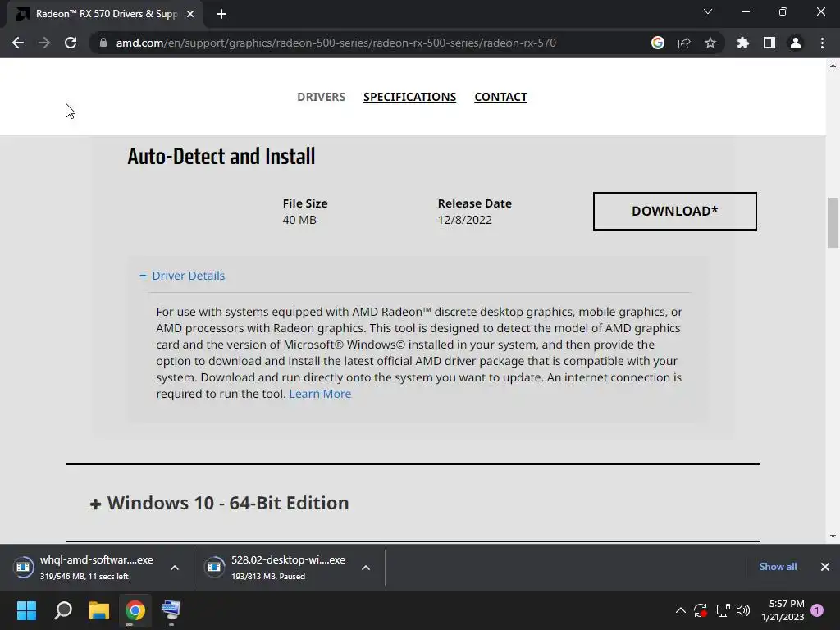
Task: Open the notification badge showing 1
Action: click(x=817, y=610)
